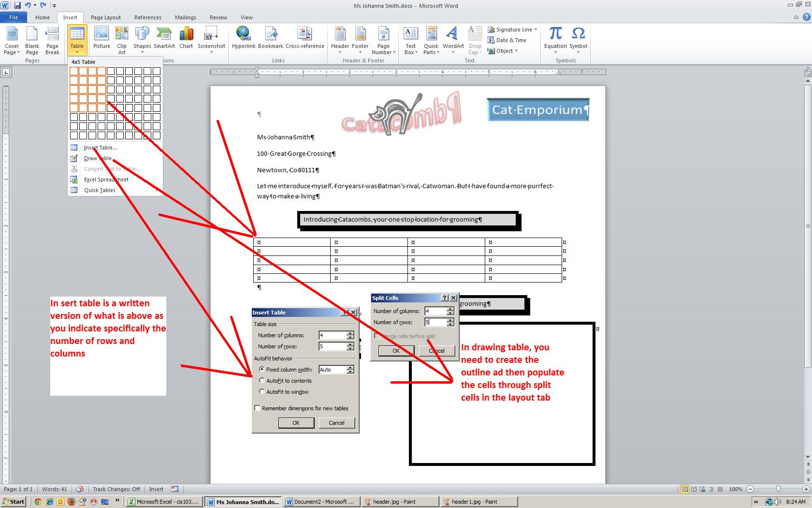
Task: Switch to Web Layout view icon
Action: click(702, 489)
